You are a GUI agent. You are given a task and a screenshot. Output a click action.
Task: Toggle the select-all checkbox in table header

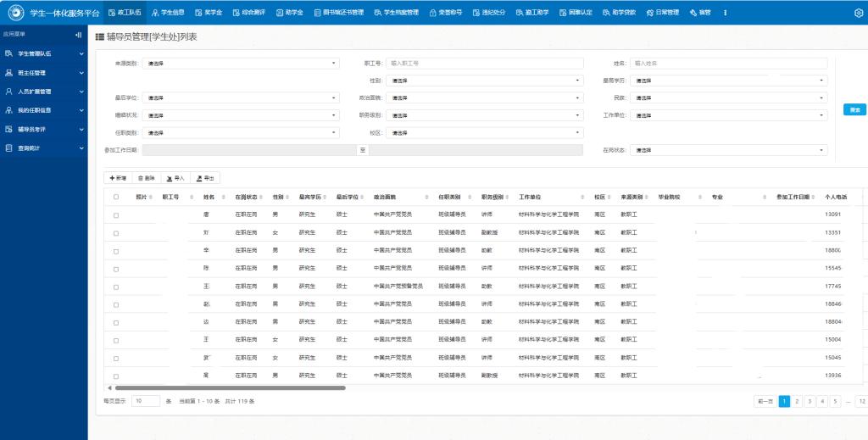[116, 197]
